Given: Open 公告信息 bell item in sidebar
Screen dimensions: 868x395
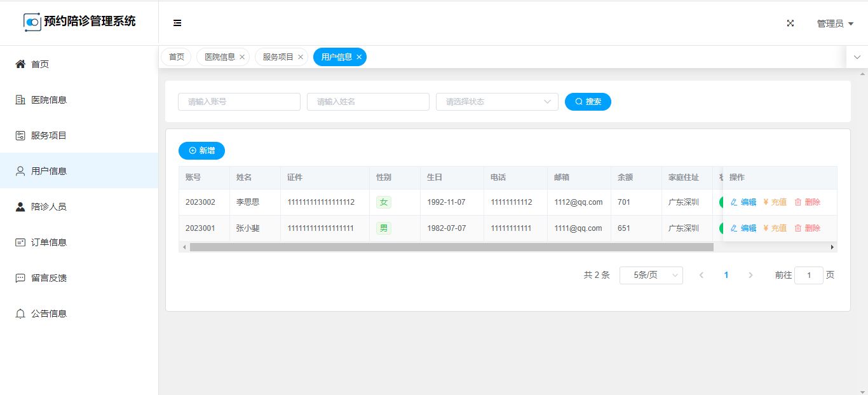Looking at the screenshot, I should (49, 314).
